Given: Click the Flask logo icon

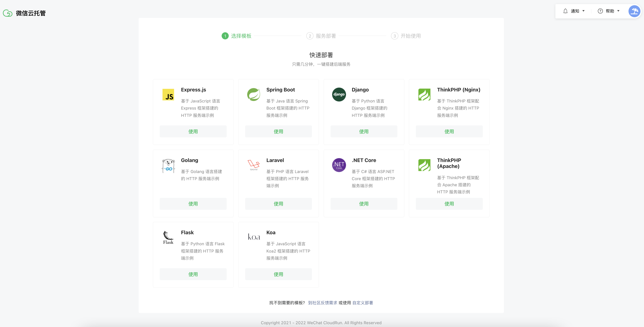Looking at the screenshot, I should pyautogui.click(x=168, y=237).
